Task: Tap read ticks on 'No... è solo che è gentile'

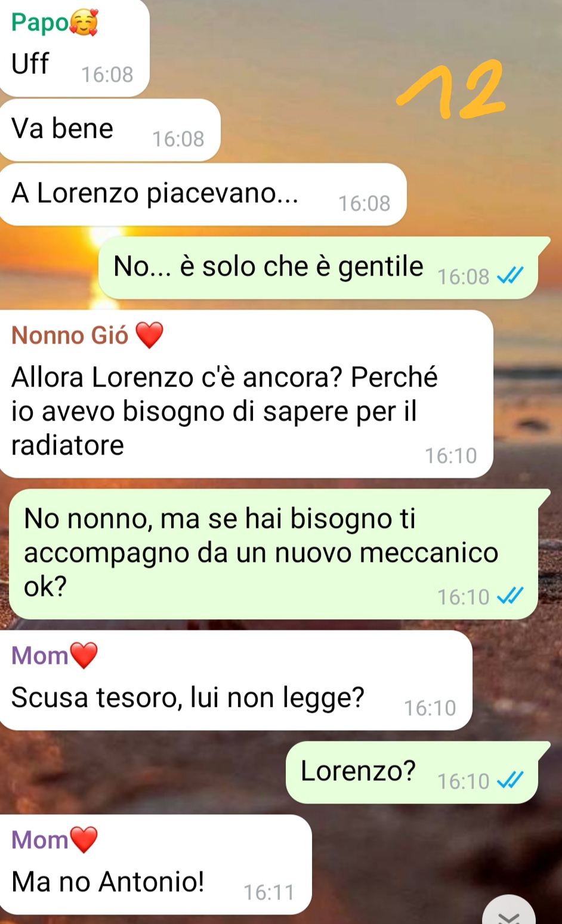Action: point(511,276)
